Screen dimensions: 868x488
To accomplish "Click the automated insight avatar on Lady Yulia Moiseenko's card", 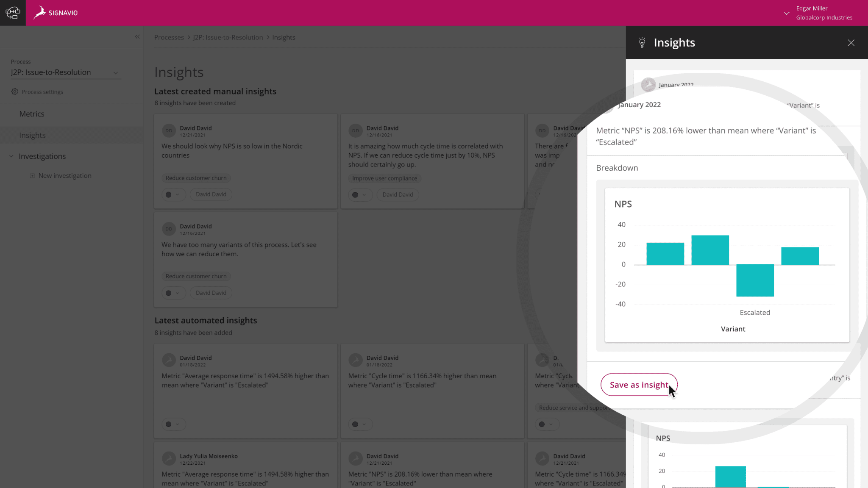I will point(169,458).
